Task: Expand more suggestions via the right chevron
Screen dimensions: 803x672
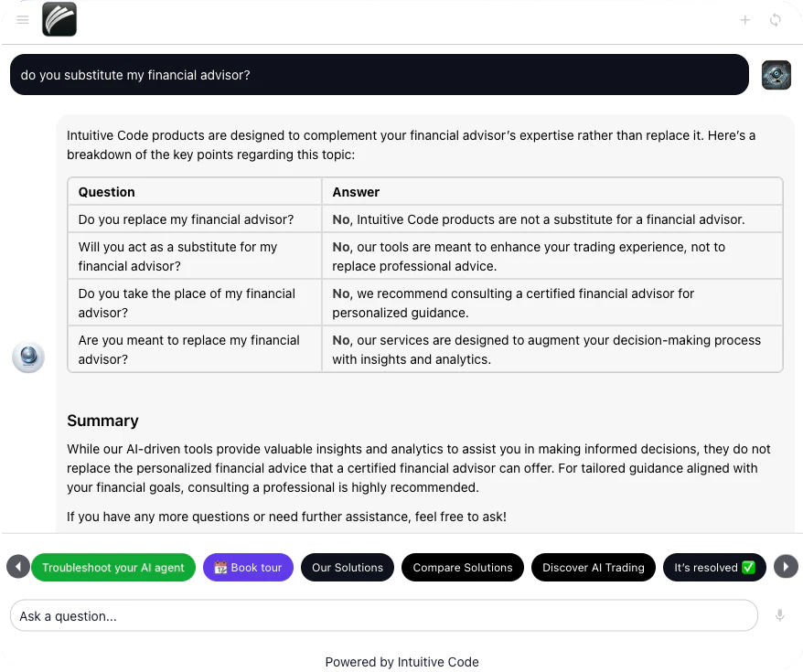Action: click(785, 566)
